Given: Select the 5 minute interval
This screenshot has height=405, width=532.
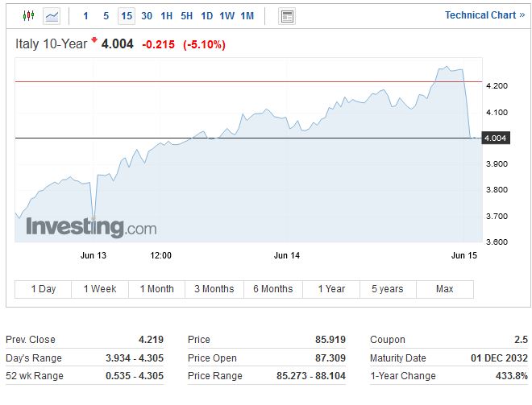Looking at the screenshot, I should (106, 15).
